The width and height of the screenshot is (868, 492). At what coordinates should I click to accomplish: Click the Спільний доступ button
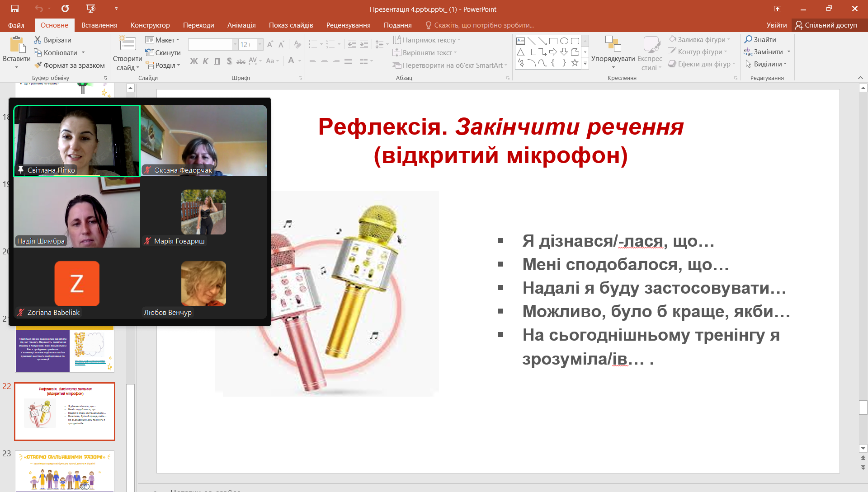[826, 25]
